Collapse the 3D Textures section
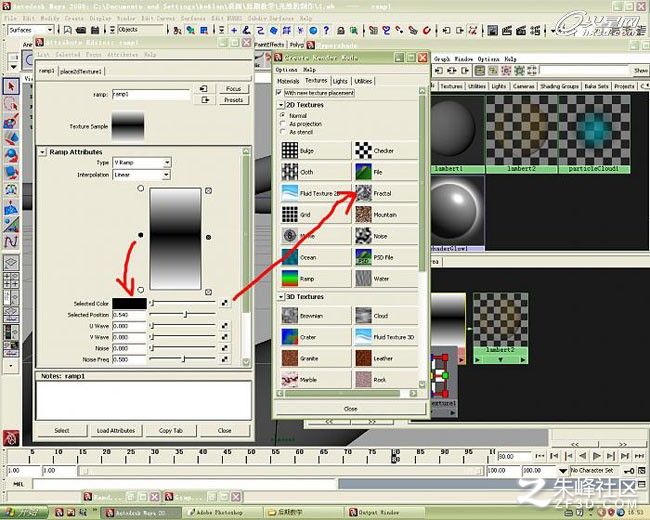This screenshot has width=650, height=520. 281,297
